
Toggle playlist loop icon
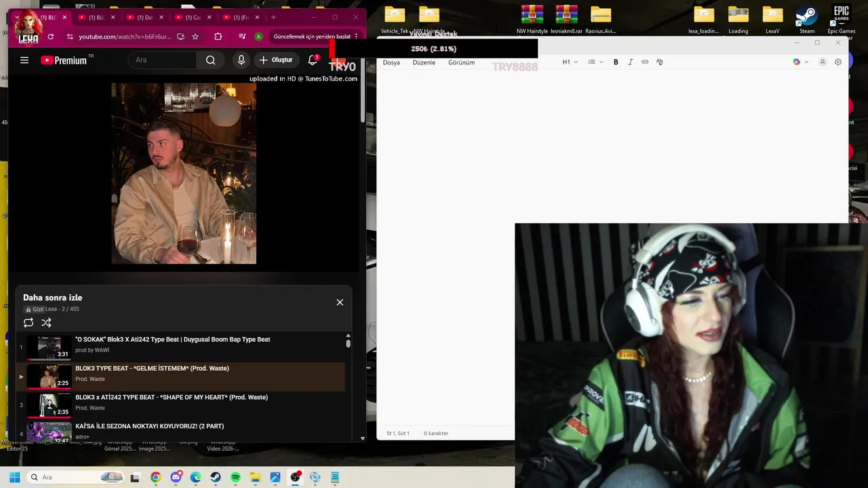click(x=28, y=323)
